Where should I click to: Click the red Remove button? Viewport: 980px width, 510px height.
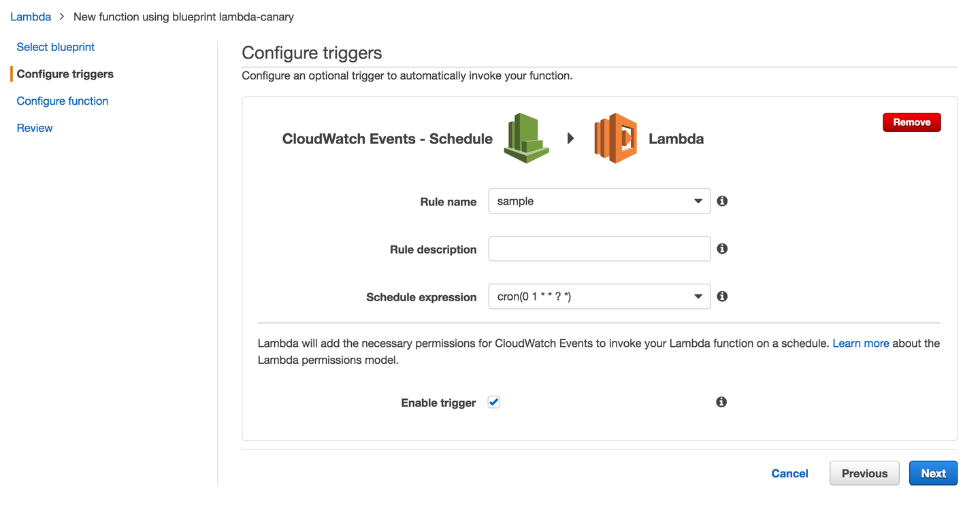[911, 122]
